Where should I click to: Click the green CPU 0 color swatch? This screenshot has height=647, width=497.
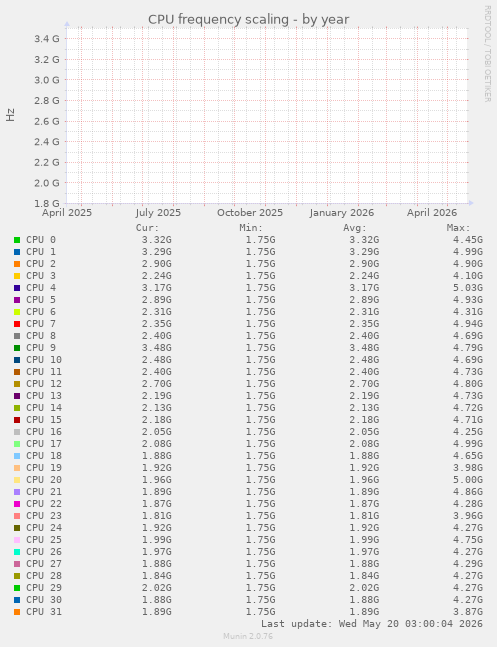tap(17, 240)
